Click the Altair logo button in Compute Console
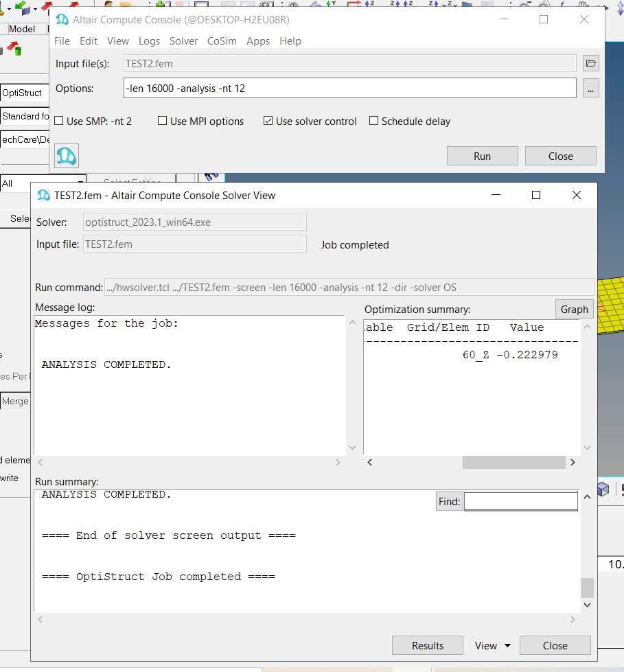The width and height of the screenshot is (624, 672). (x=67, y=156)
